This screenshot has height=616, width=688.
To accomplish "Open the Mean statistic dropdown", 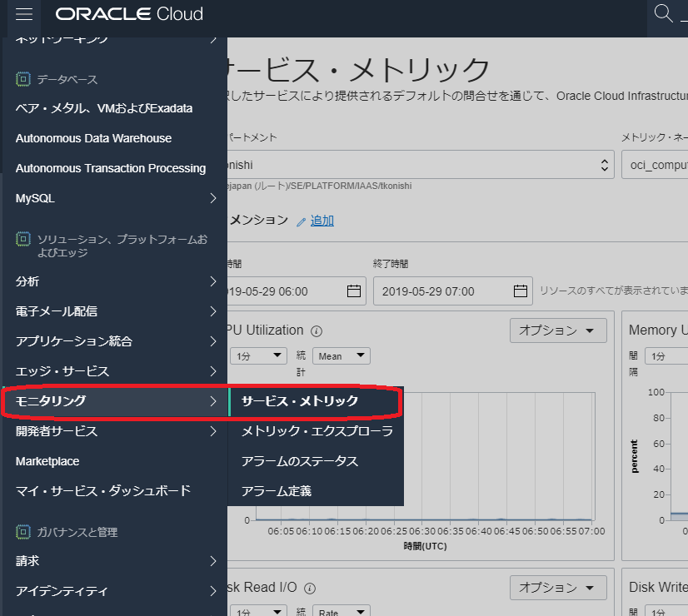I will 341,355.
